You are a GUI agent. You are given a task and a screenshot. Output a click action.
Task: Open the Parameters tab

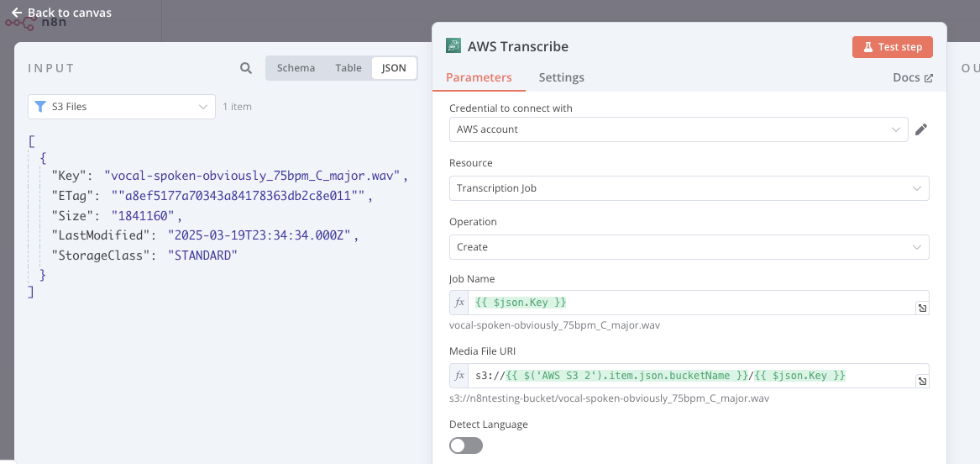(479, 77)
